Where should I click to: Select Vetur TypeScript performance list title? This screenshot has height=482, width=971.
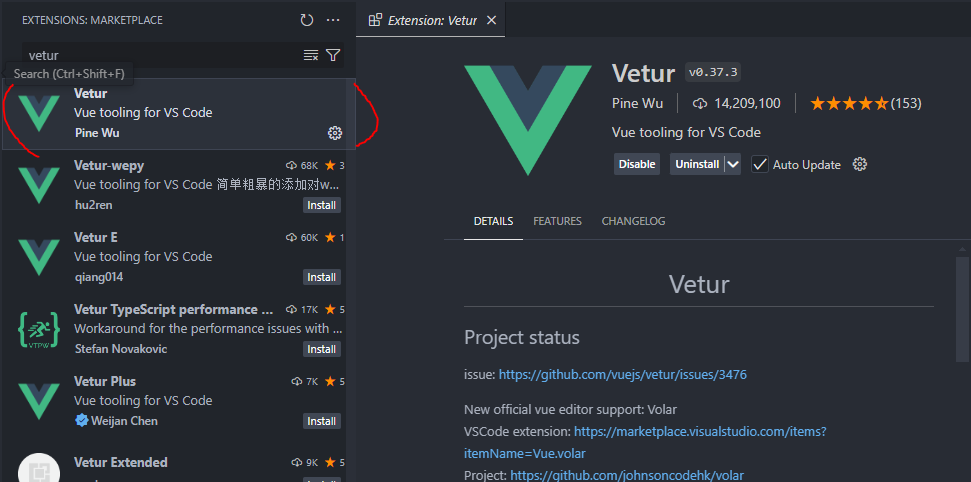tap(173, 309)
